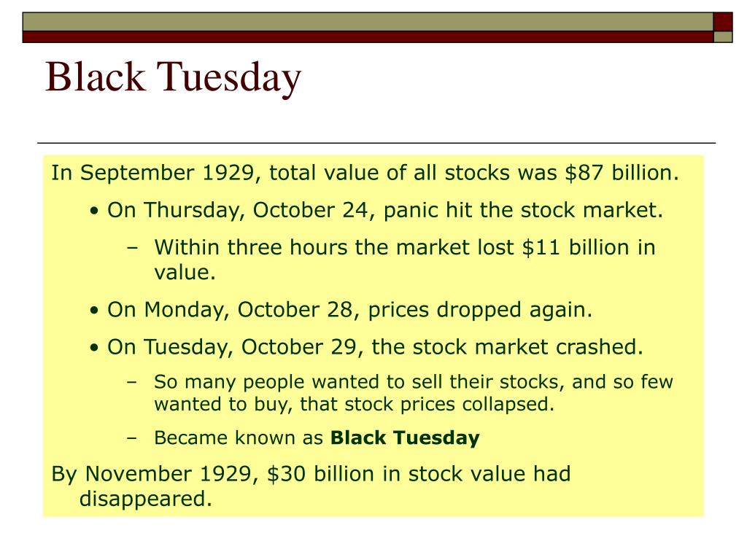
Task: Click bullet before Tuesday, October 29
Action: (94, 348)
